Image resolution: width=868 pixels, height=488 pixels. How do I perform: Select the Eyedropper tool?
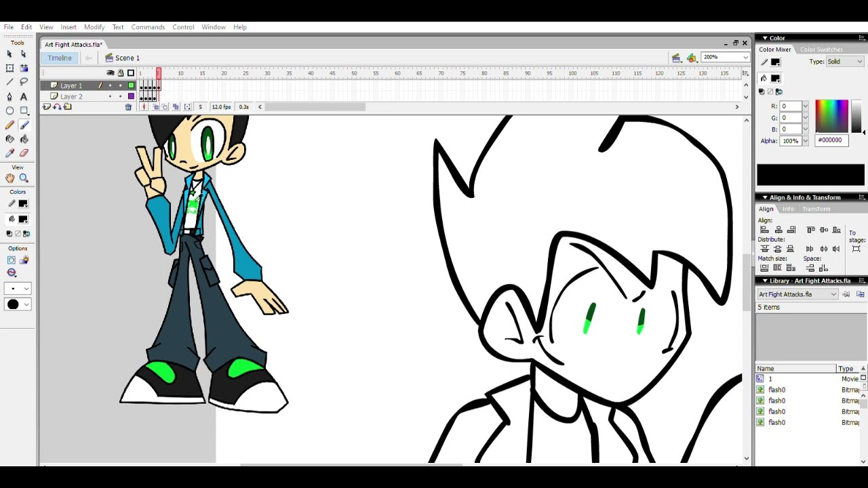[x=9, y=153]
